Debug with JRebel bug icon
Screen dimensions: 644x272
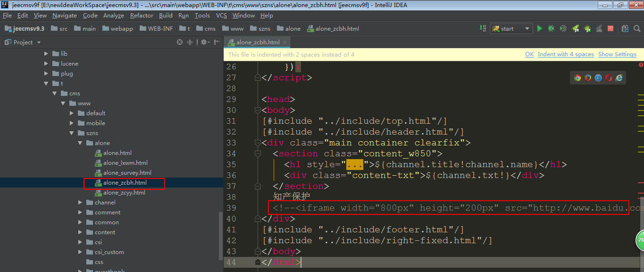(587, 28)
